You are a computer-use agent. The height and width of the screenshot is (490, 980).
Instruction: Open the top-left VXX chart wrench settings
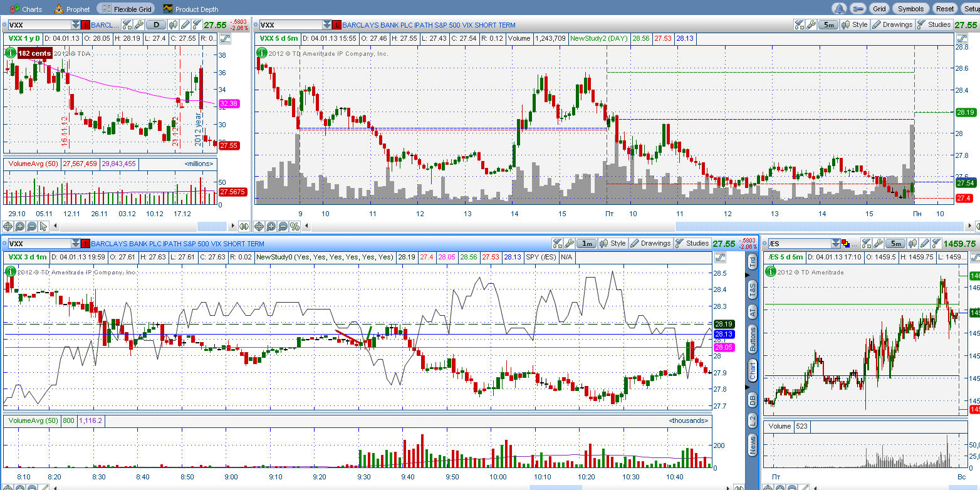[138, 25]
